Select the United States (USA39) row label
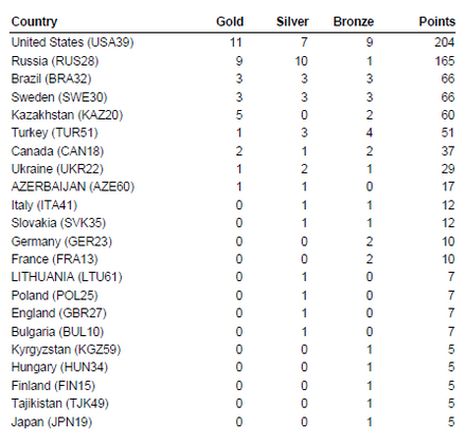This screenshot has width=466, height=443. click(x=72, y=42)
